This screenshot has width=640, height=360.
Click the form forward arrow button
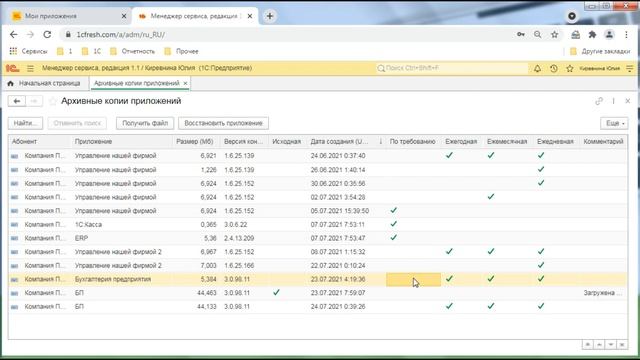coord(34,101)
